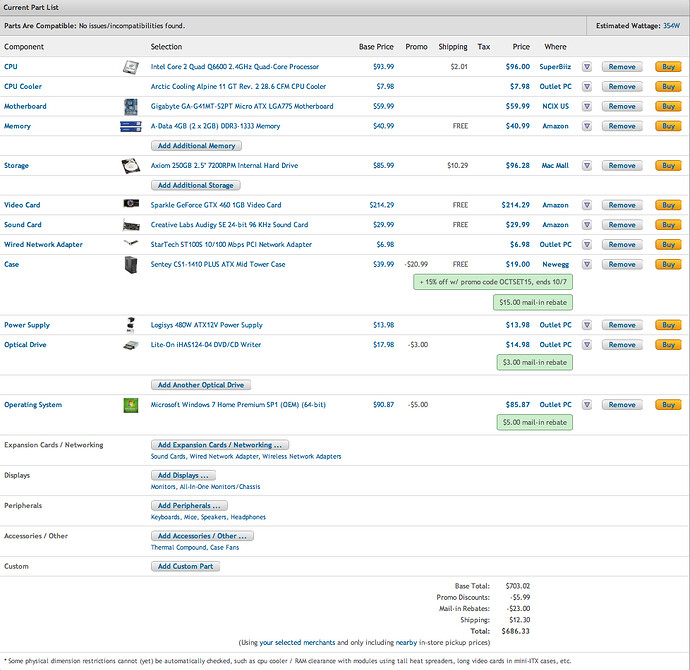
Task: Remove the Arctic Cooling CPU cooler
Action: 622,87
